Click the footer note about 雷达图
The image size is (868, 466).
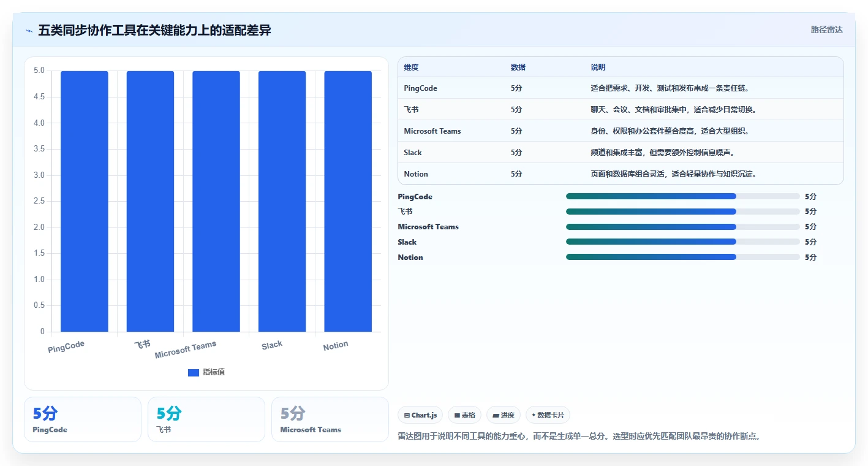[x=579, y=437]
